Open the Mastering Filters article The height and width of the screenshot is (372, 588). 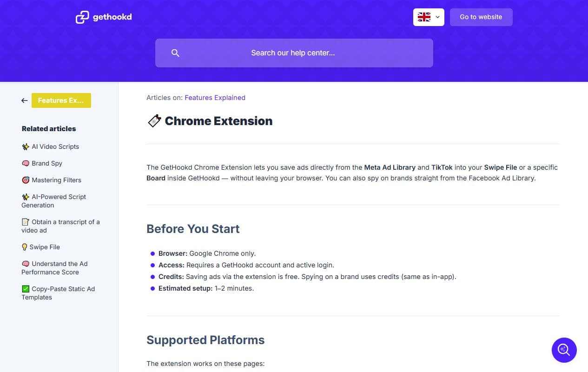[x=51, y=180]
